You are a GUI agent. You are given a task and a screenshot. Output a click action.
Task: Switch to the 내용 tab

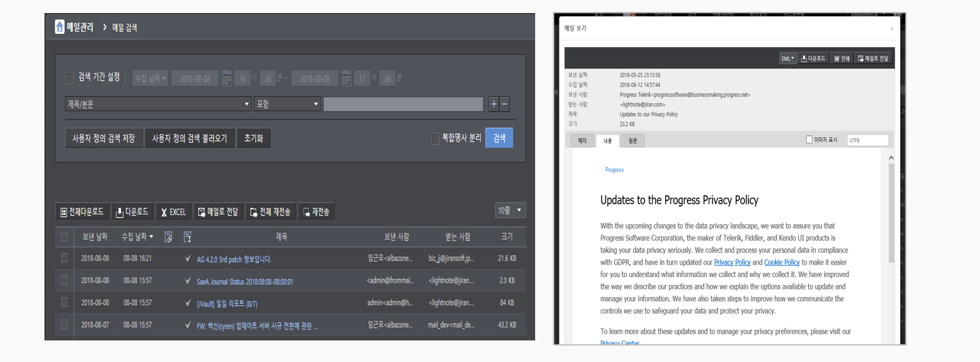tap(608, 140)
